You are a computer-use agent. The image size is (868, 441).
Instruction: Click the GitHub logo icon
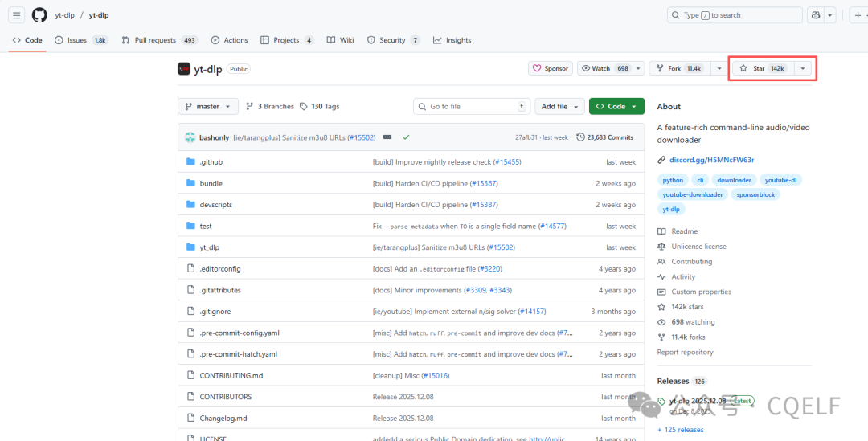[x=39, y=15]
